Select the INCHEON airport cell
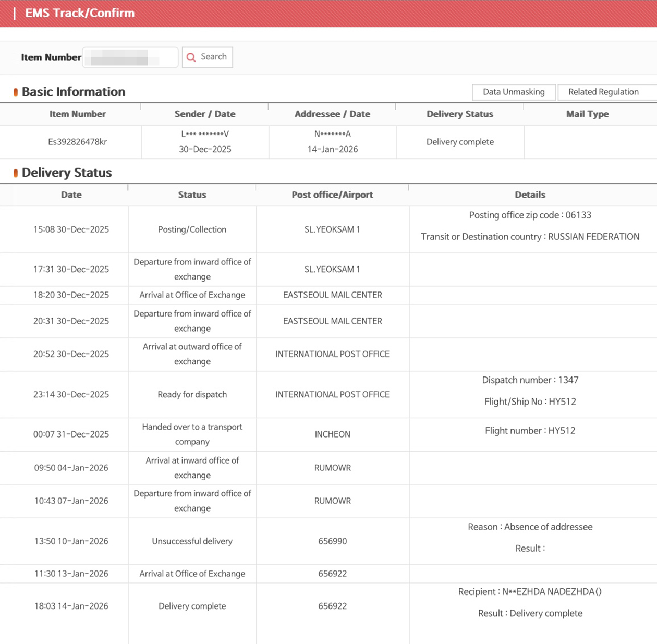657x644 pixels. pyautogui.click(x=332, y=434)
